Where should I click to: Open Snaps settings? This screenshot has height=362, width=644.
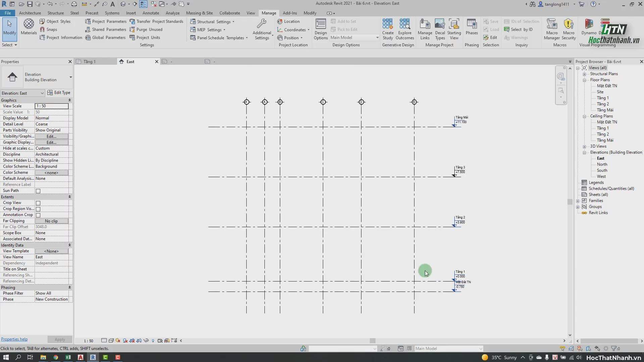coord(48,30)
